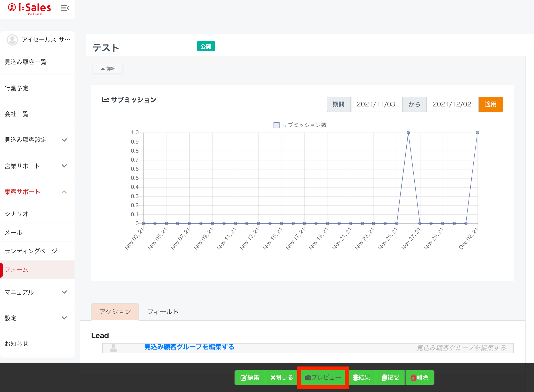Expand 見込み顧客設定 menu chevron
534x392 pixels.
coord(64,140)
